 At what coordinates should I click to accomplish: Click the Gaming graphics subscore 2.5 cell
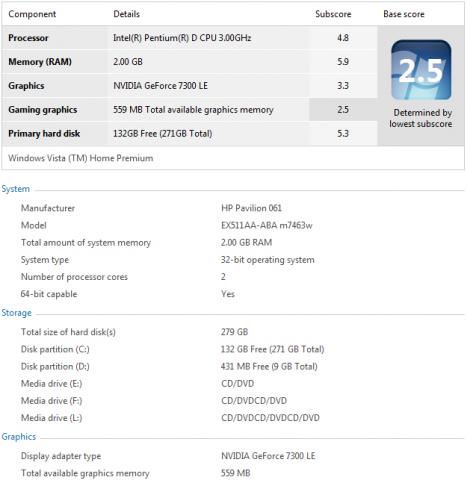point(343,110)
